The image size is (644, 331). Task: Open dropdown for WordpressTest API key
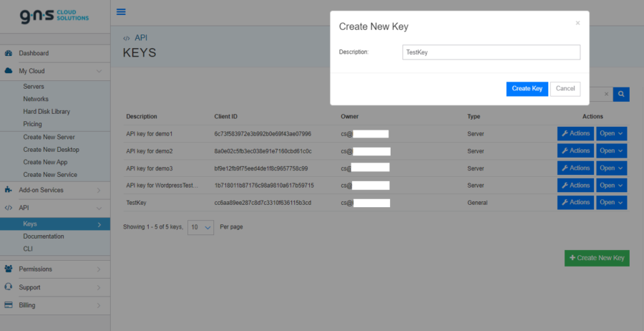(x=612, y=185)
